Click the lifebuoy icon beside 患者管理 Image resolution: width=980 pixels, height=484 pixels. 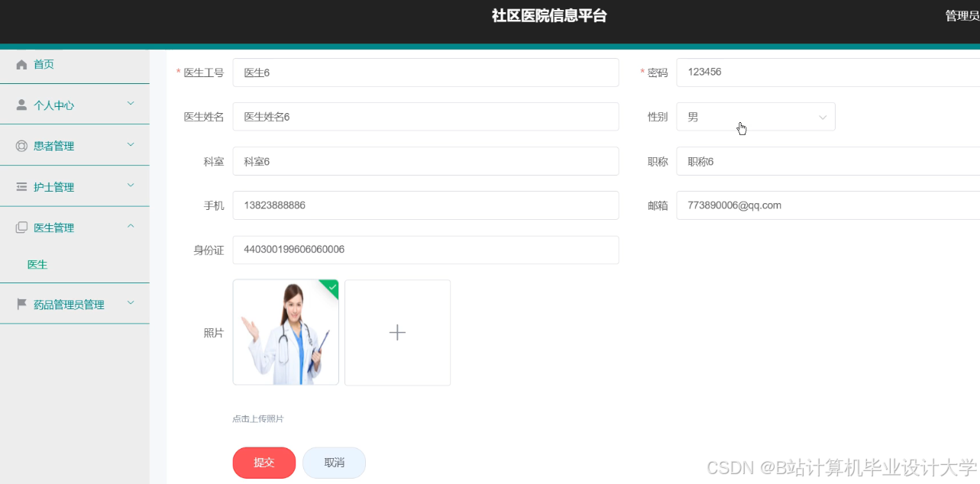coord(21,146)
